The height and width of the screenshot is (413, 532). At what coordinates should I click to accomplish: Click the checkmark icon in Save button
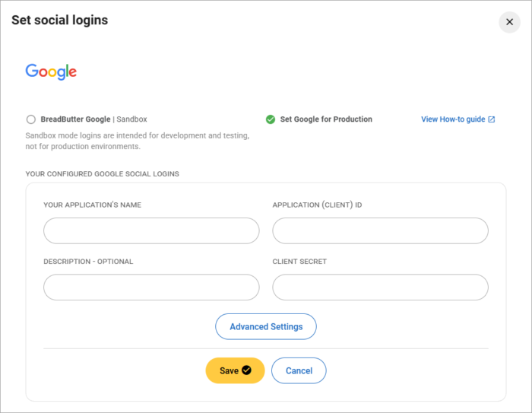(246, 370)
